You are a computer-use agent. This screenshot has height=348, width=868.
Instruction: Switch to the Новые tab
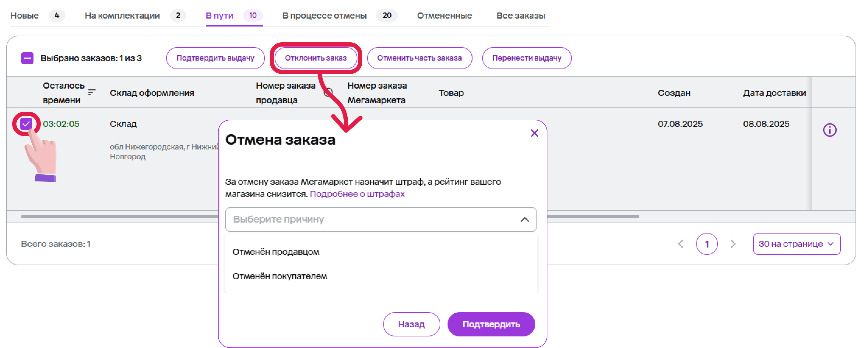[25, 16]
